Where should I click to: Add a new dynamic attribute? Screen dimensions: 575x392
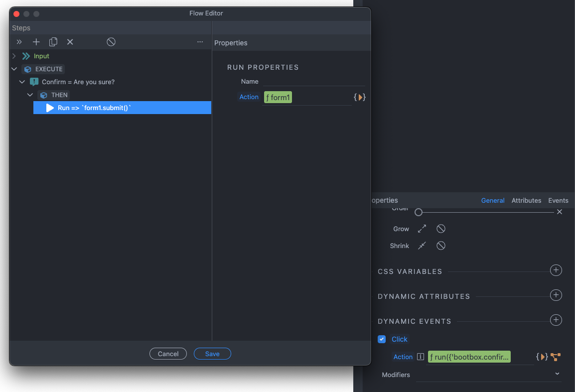point(556,295)
